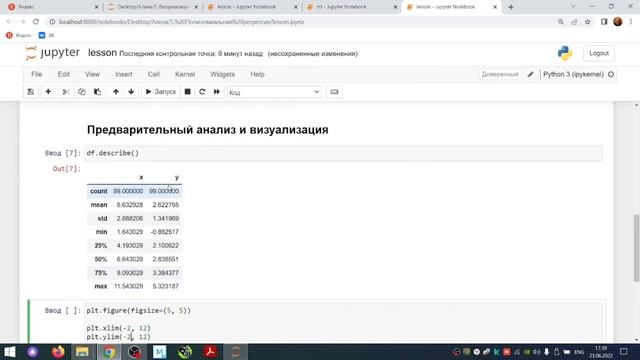The image size is (640, 360).
Task: Click the x column header in the table
Action: (141, 178)
